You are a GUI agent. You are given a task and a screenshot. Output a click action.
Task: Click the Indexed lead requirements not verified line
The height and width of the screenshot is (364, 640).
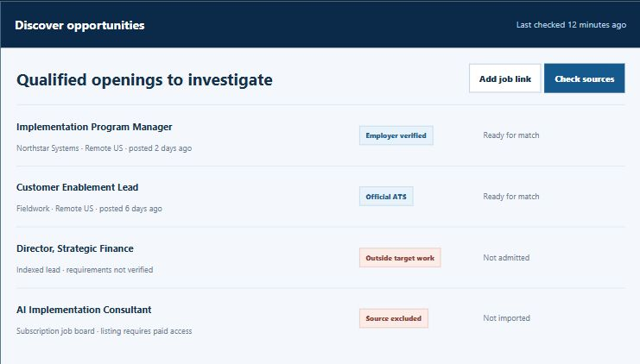[85, 270]
